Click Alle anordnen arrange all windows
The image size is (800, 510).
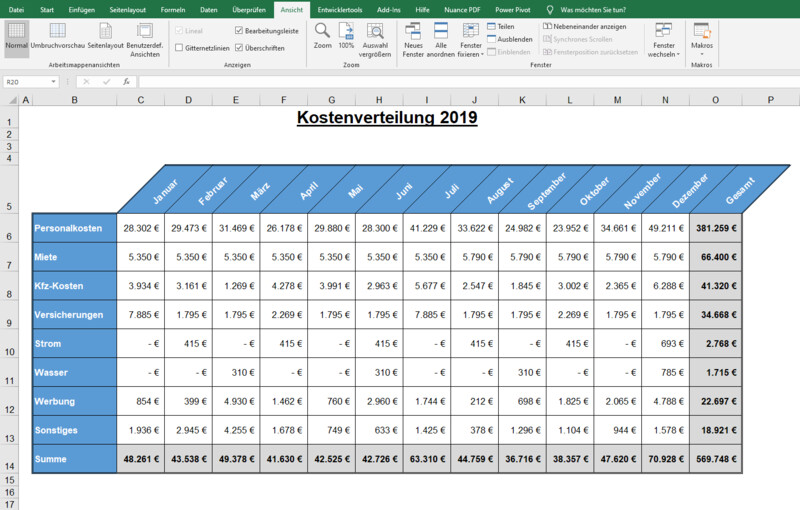coord(441,40)
